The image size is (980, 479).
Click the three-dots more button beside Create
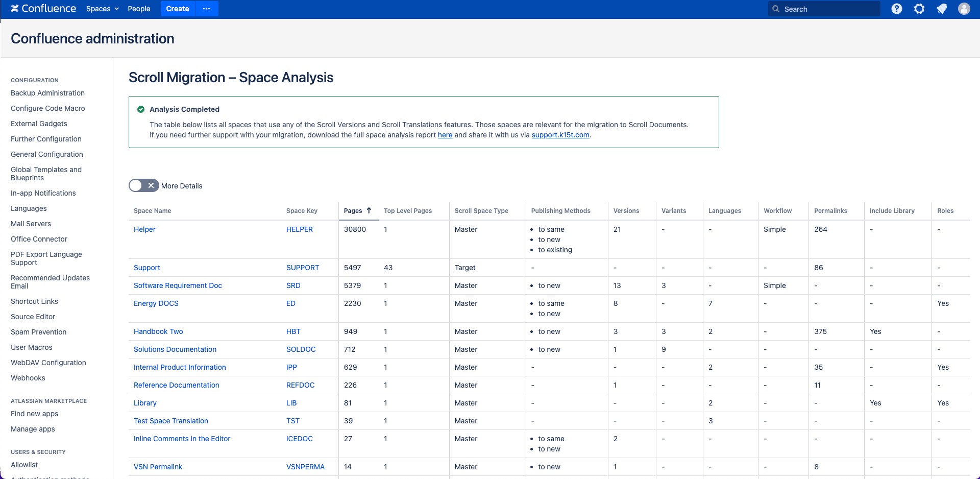click(x=206, y=9)
